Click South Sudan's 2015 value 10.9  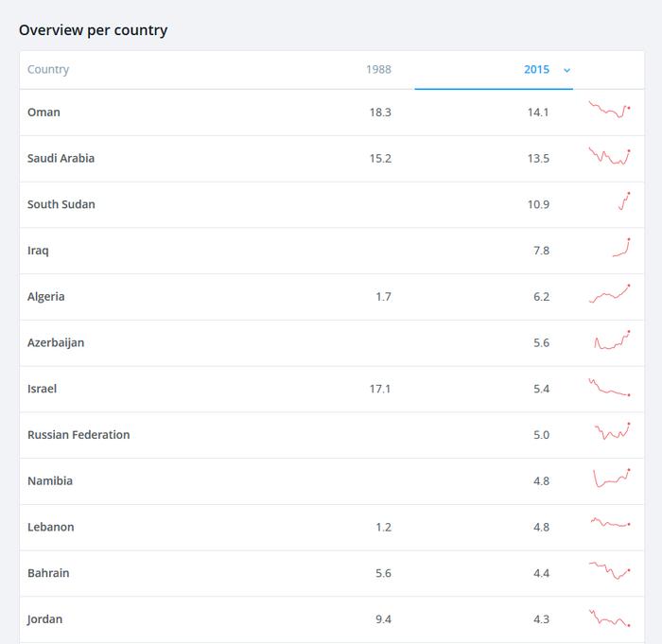[x=538, y=205]
